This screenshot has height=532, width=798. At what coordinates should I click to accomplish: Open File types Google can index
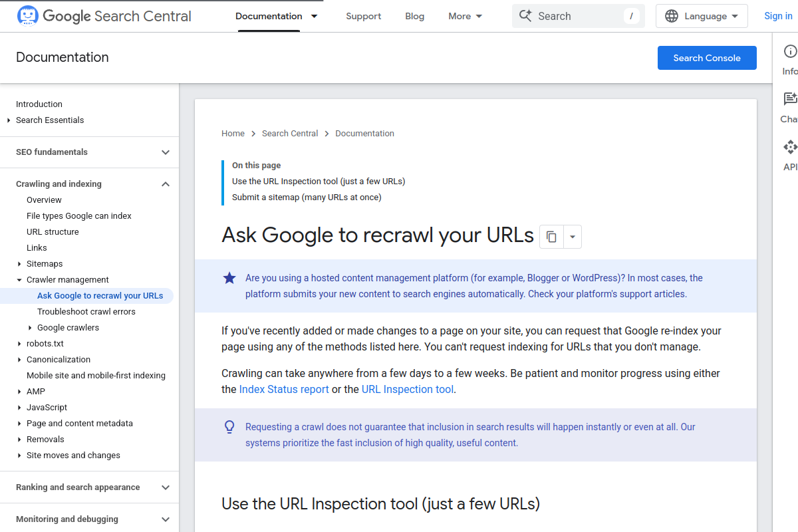pyautogui.click(x=79, y=216)
